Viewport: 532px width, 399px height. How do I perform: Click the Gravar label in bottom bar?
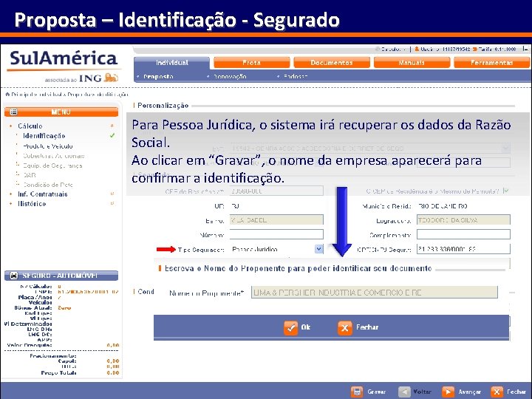377,392
